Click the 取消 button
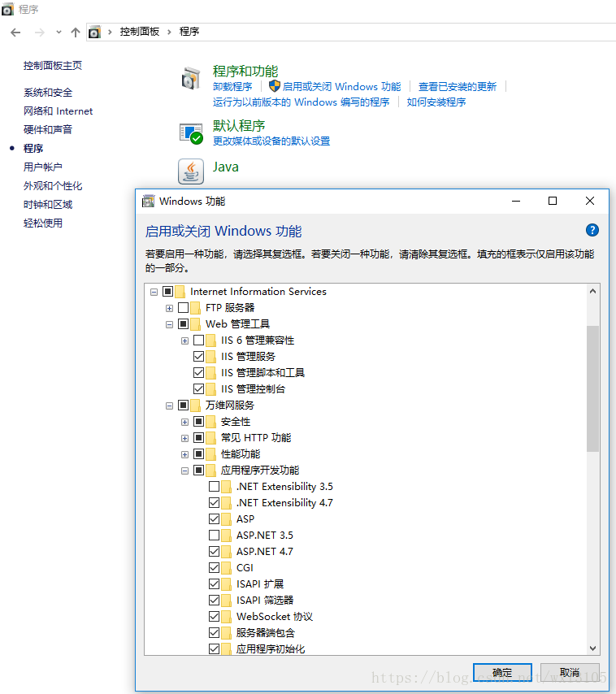The height and width of the screenshot is (694, 616). coord(570,672)
